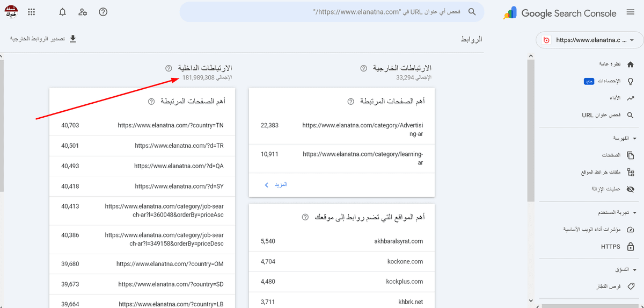
Task: Click the lightbulb icon for الإحصاءات
Action: point(631,81)
